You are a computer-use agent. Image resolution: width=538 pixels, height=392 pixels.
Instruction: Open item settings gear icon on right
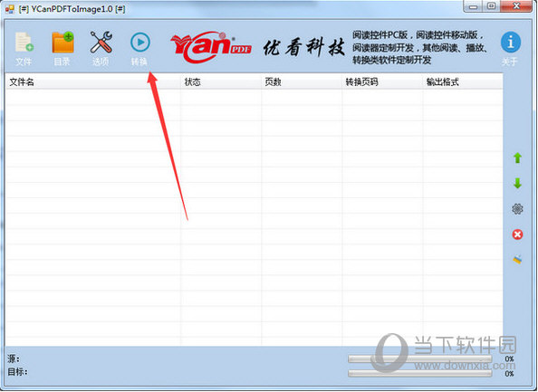pyautogui.click(x=517, y=209)
